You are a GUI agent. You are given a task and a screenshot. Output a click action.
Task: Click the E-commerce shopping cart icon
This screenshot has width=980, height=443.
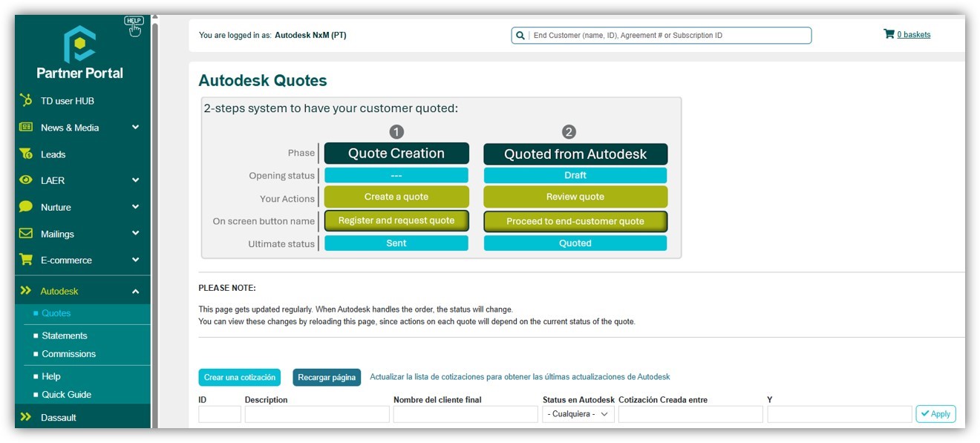coord(26,260)
